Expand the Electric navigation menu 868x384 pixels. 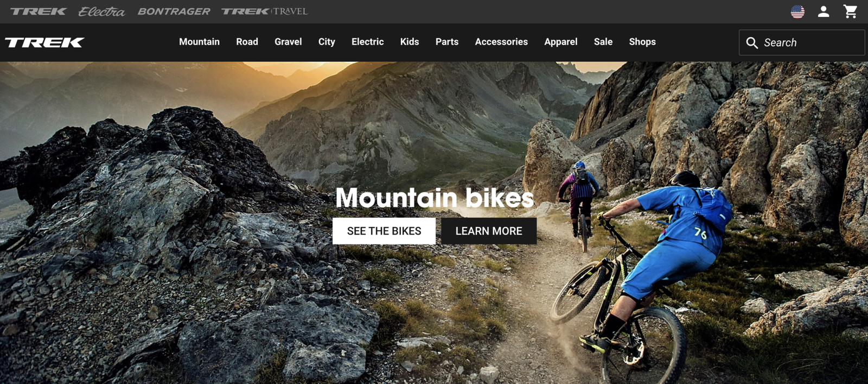pos(367,42)
